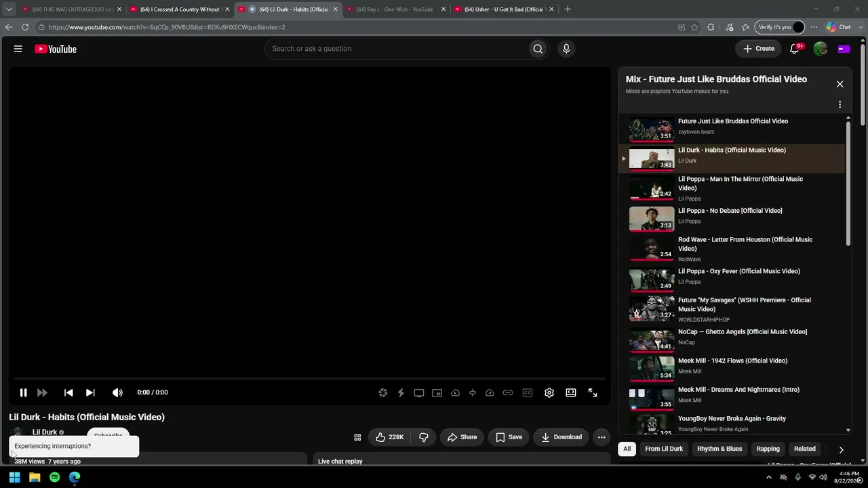
Task: Open Create menu
Action: pos(759,49)
